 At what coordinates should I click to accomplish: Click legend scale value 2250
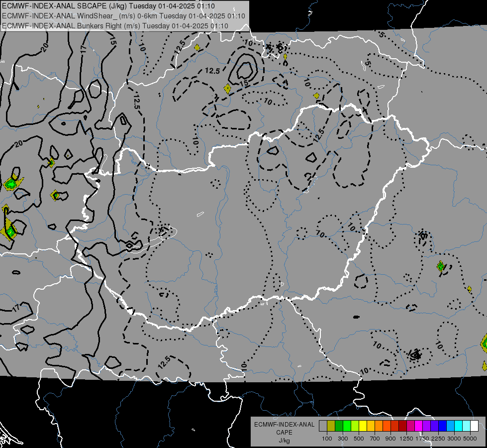coord(438,439)
